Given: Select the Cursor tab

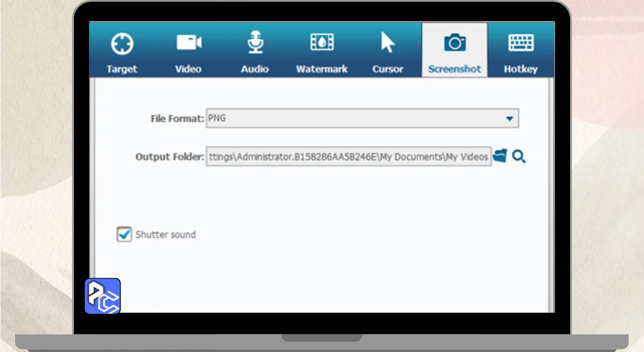Looking at the screenshot, I should pos(388,50).
